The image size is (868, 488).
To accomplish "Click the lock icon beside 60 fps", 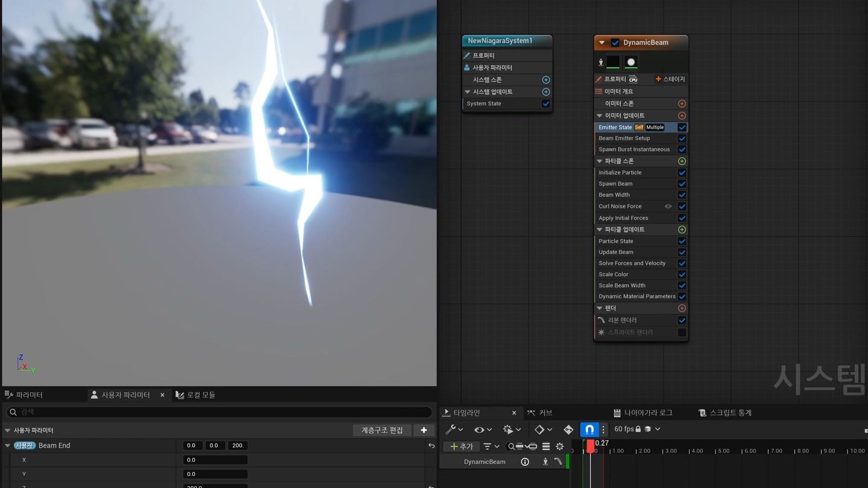I will click(x=638, y=429).
